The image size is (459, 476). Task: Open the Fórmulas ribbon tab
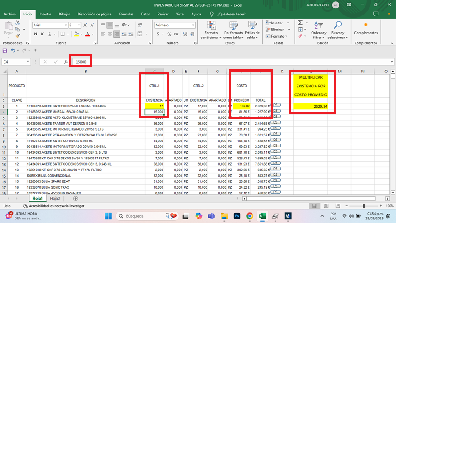(126, 14)
